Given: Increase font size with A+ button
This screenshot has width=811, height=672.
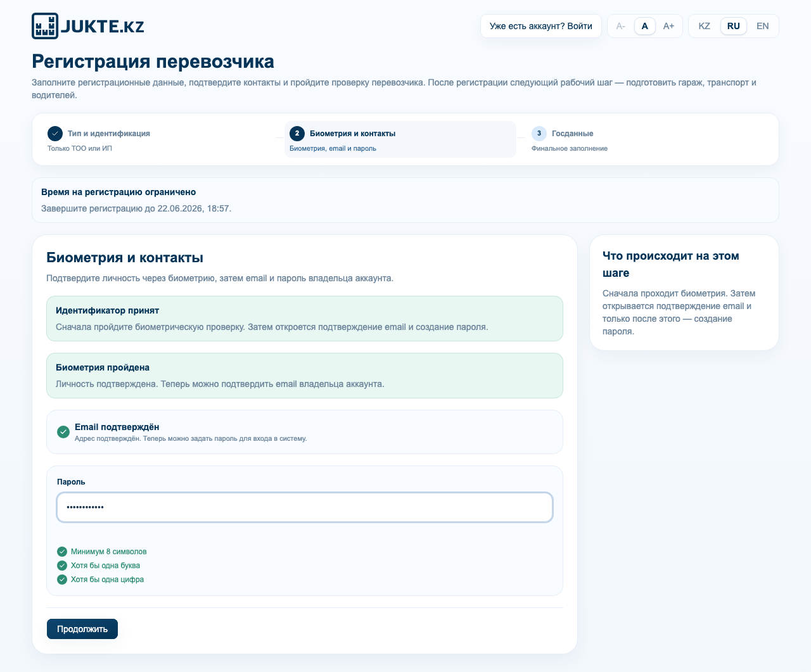Looking at the screenshot, I should tap(668, 26).
